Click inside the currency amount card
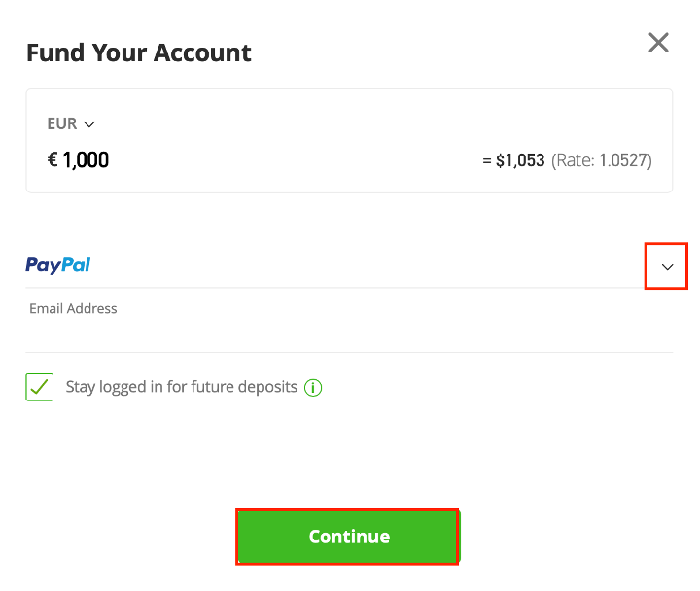700x591 pixels. (x=349, y=141)
